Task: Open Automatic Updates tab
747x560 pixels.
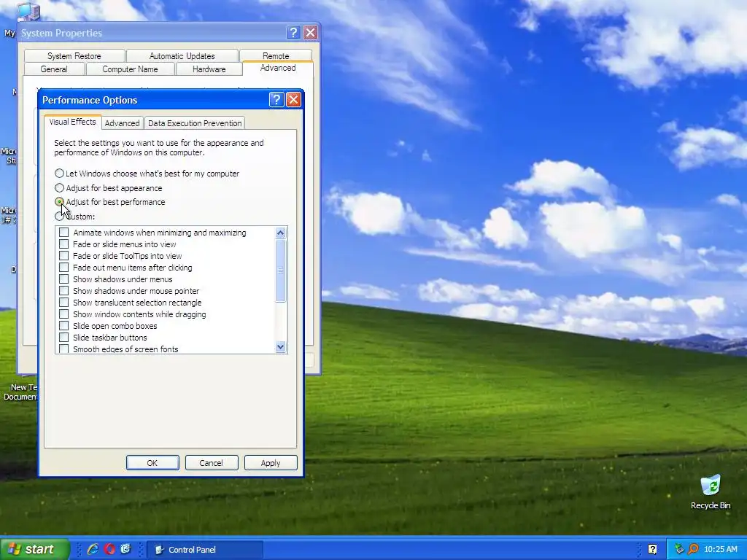Action: [x=182, y=55]
